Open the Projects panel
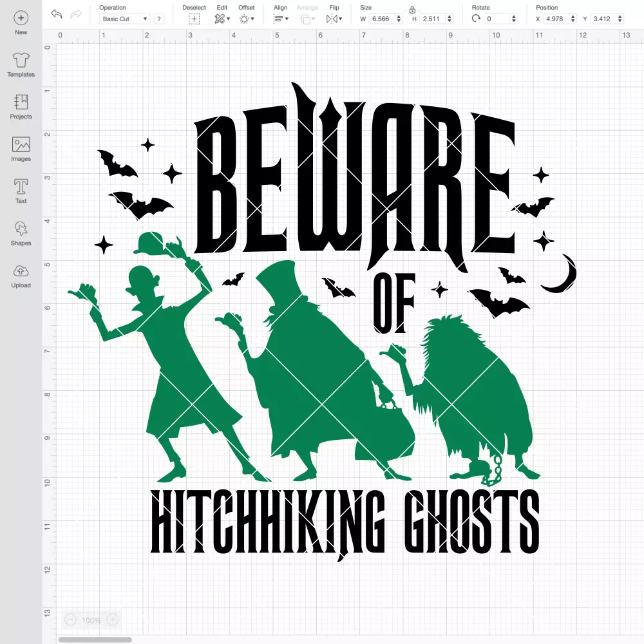Viewport: 644px width, 644px height. pyautogui.click(x=21, y=107)
